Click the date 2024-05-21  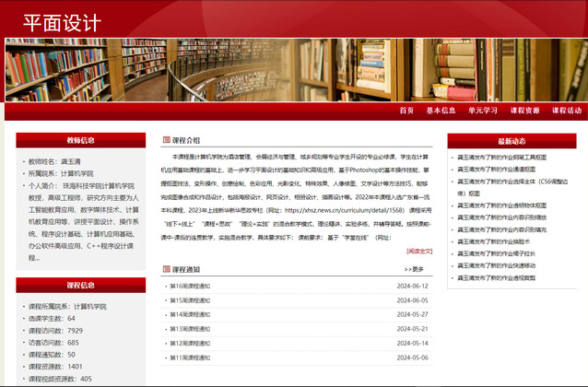[412, 329]
